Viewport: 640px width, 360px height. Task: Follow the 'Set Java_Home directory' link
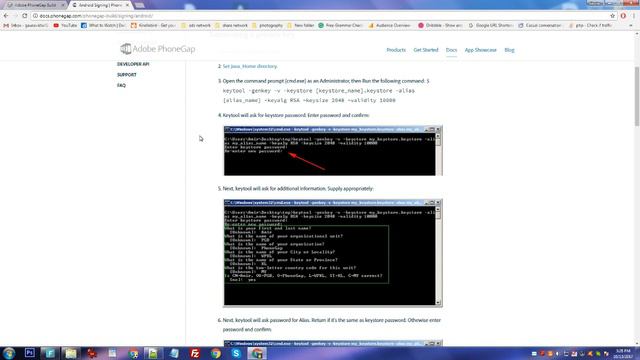[x=250, y=66]
